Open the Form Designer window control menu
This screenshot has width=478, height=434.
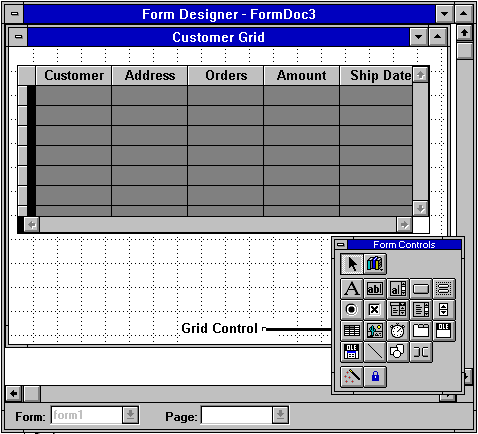14,14
